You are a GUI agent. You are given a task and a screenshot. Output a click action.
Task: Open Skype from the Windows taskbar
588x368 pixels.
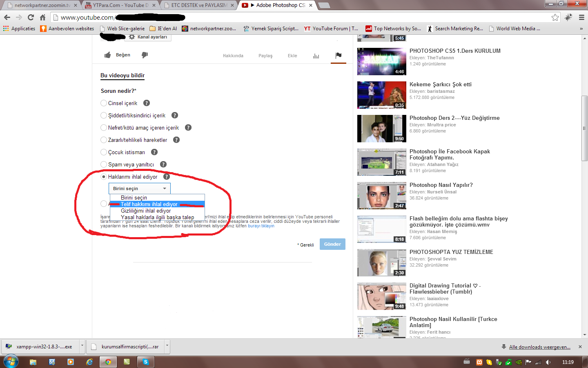pos(145,362)
